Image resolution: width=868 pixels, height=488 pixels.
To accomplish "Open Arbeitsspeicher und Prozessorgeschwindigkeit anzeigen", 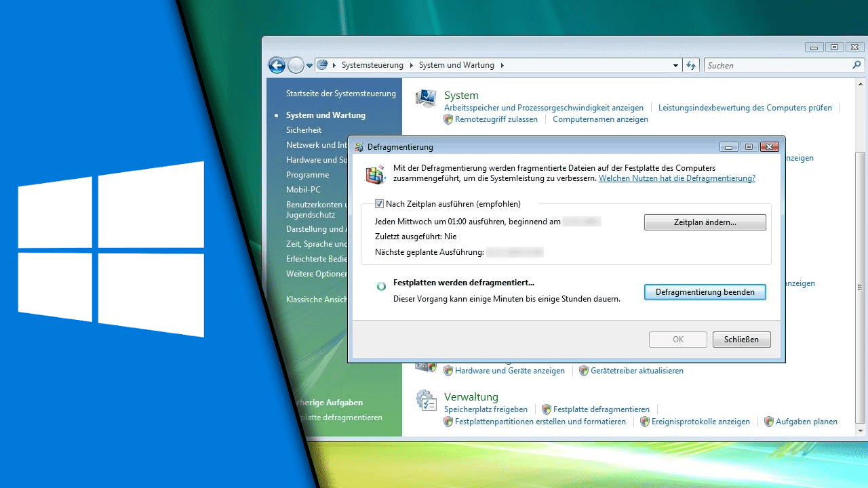I will tap(544, 108).
